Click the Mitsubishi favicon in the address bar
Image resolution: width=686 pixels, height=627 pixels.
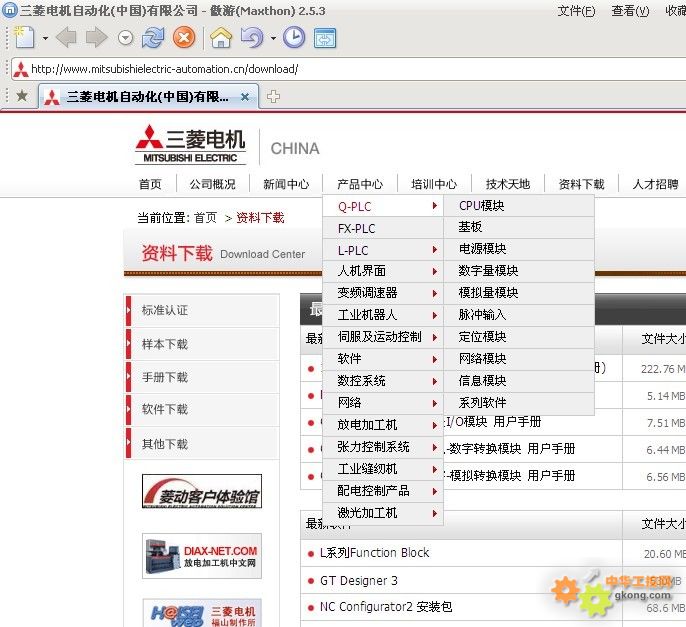point(21,69)
